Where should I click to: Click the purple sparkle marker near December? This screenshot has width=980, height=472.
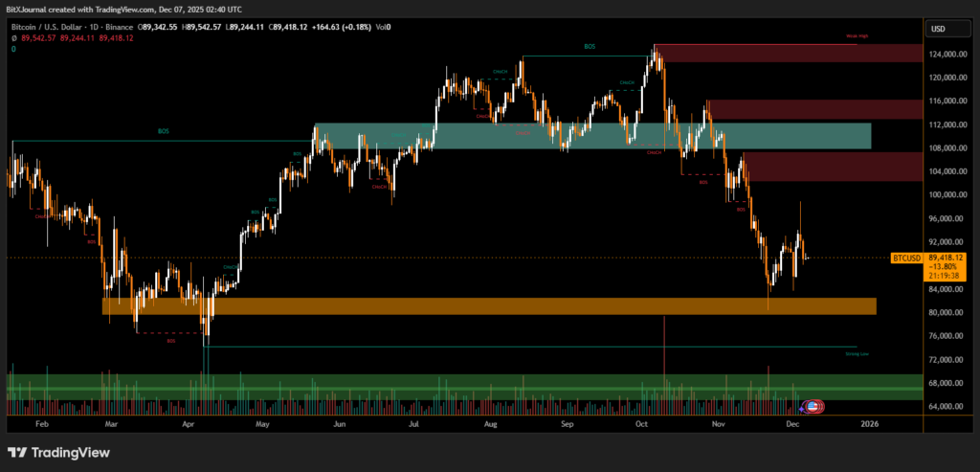(803, 409)
